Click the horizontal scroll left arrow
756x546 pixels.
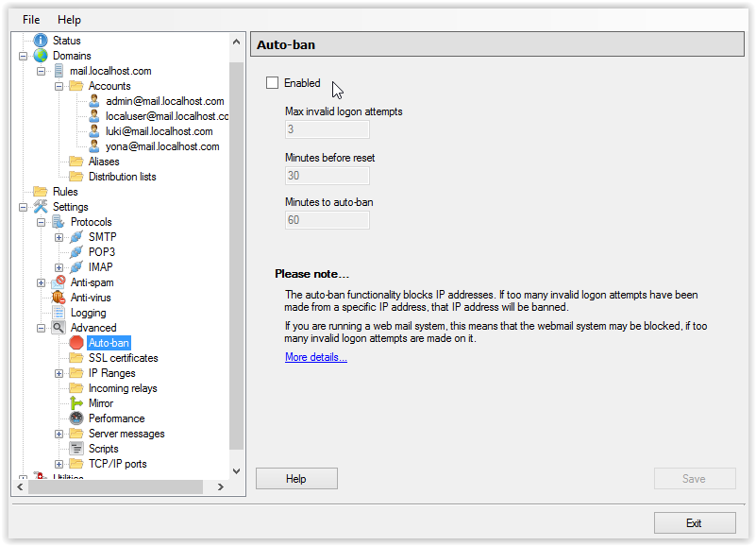[20, 487]
